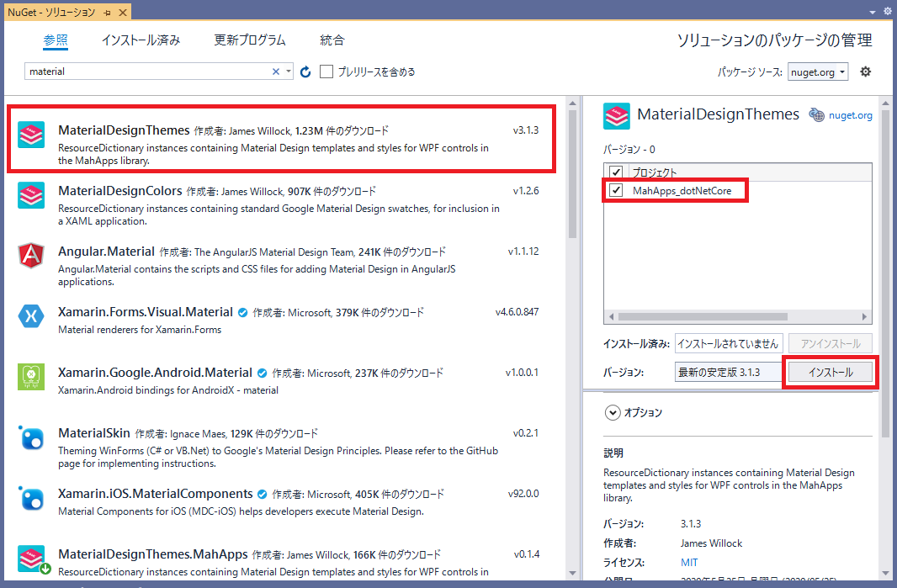Switch to the 更新プログラム tab
Screen dimensions: 897x588
coord(249,40)
